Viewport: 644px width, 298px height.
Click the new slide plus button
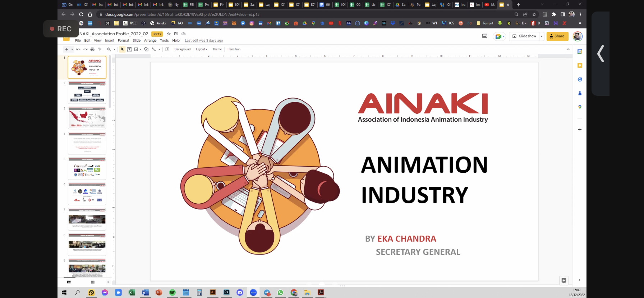pos(66,49)
